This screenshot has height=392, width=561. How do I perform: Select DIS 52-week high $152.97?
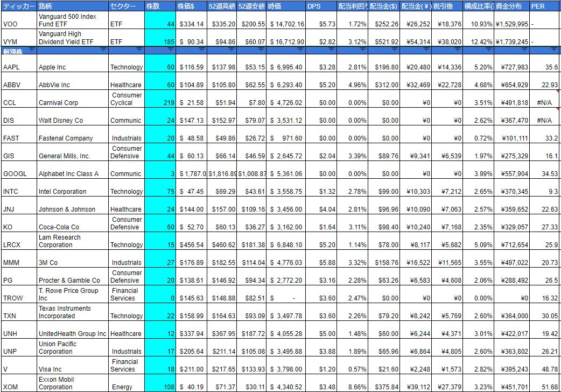click(x=222, y=116)
